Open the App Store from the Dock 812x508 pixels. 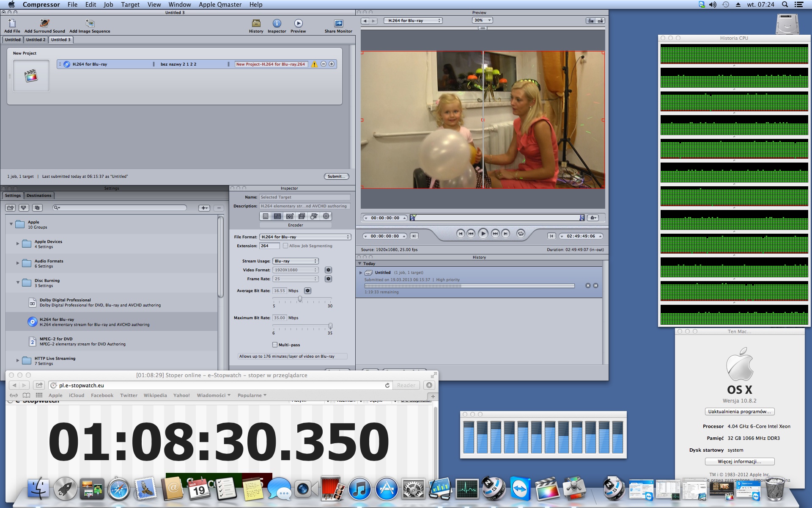(387, 489)
